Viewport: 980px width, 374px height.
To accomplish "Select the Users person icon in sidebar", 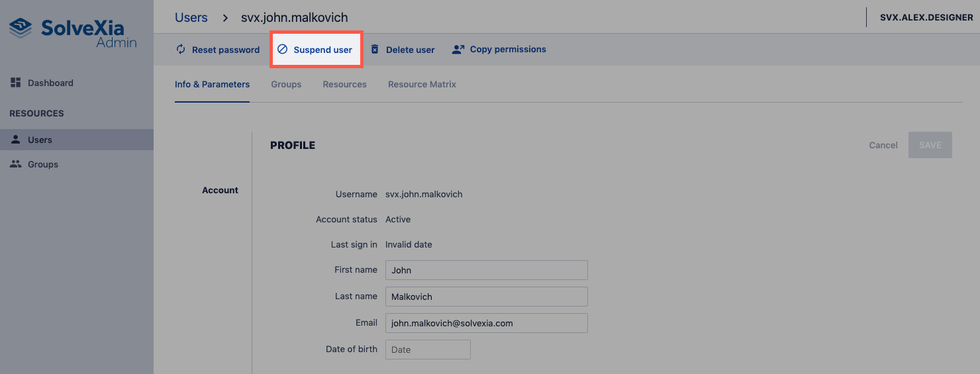I will click(16, 140).
